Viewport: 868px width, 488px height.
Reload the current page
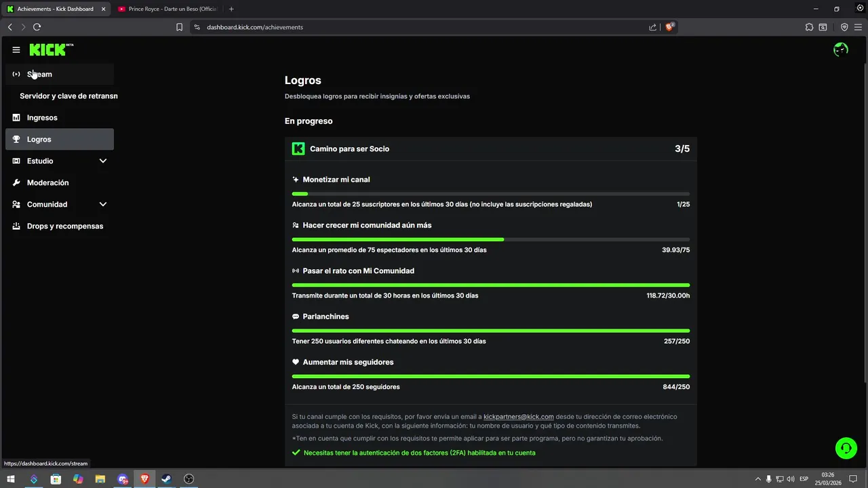tap(37, 27)
